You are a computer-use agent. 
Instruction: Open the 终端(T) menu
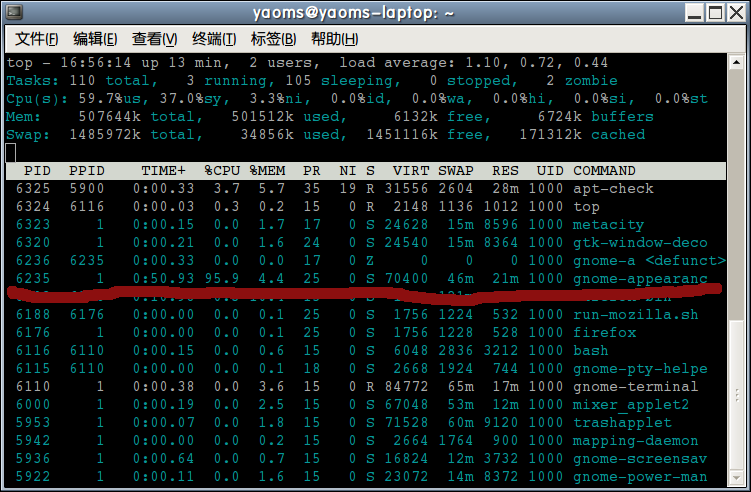[x=214, y=39]
